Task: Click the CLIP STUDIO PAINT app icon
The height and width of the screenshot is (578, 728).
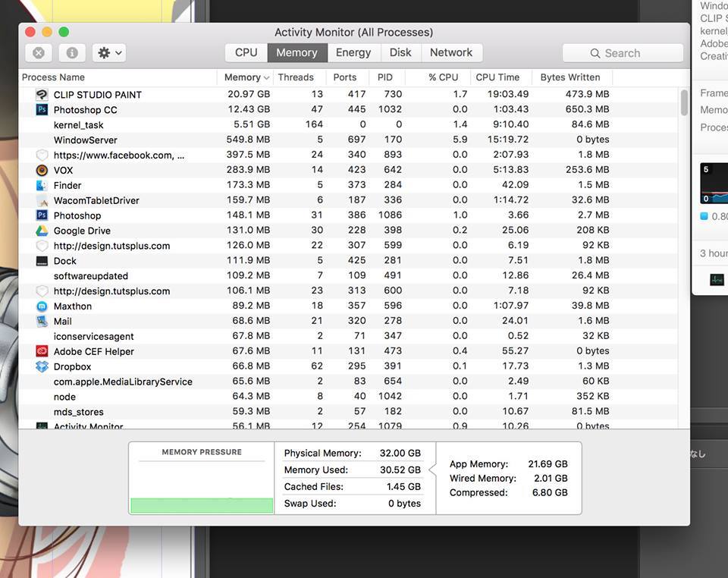Action: (x=42, y=95)
